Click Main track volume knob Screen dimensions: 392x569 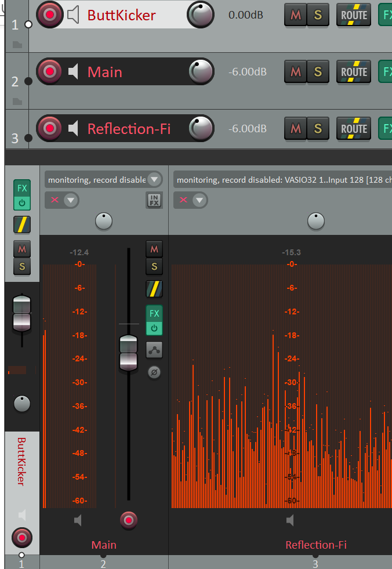coord(201,71)
